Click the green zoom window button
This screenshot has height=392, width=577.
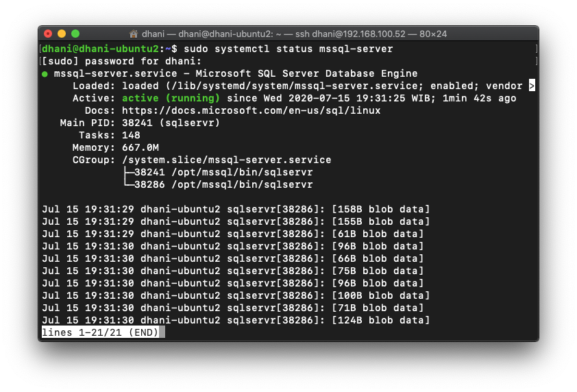click(75, 34)
